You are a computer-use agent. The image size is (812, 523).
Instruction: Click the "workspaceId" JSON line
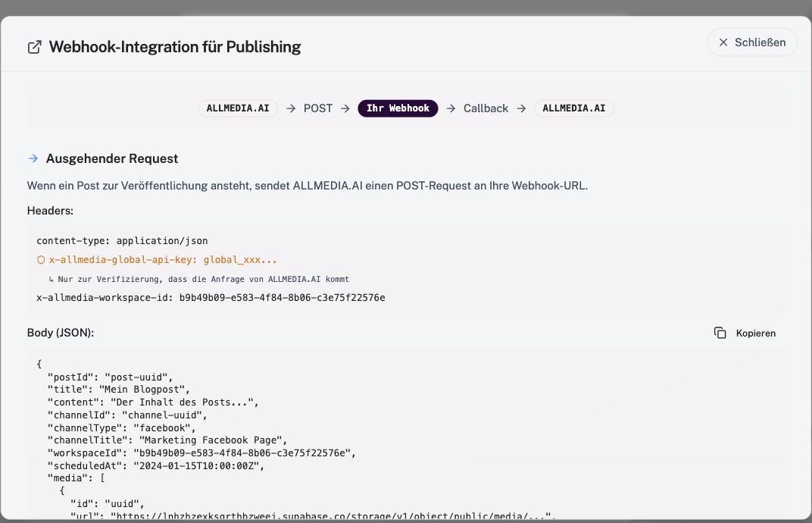[x=201, y=453]
